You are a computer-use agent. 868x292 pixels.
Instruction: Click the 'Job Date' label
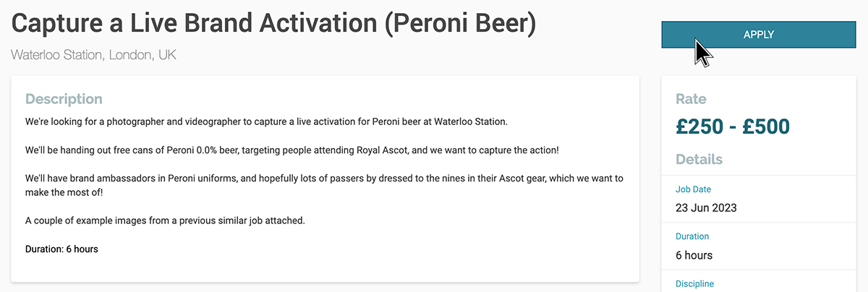point(693,189)
